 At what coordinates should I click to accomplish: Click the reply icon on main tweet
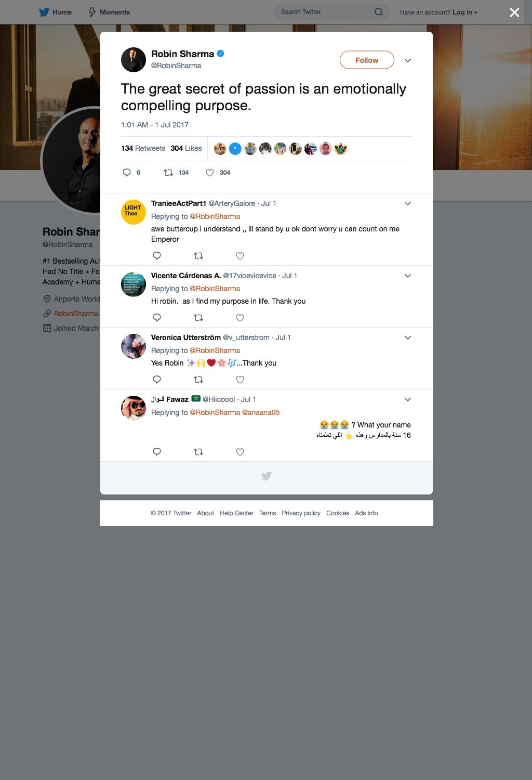coord(127,173)
